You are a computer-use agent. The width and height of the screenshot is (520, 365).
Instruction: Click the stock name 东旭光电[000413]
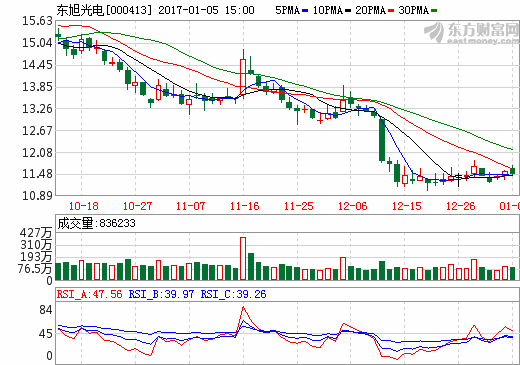click(x=104, y=10)
